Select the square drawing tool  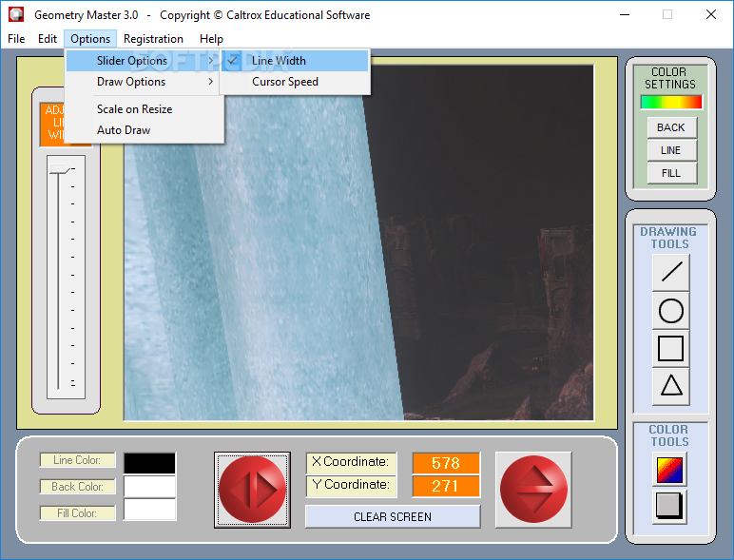coord(671,349)
